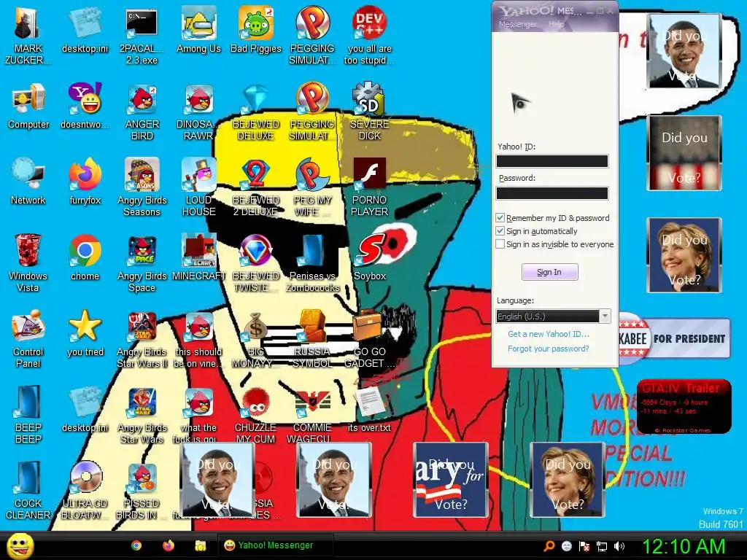The height and width of the screenshot is (560, 747).
Task: Open the Language dropdown in Yahoo Messenger
Action: pos(553,316)
